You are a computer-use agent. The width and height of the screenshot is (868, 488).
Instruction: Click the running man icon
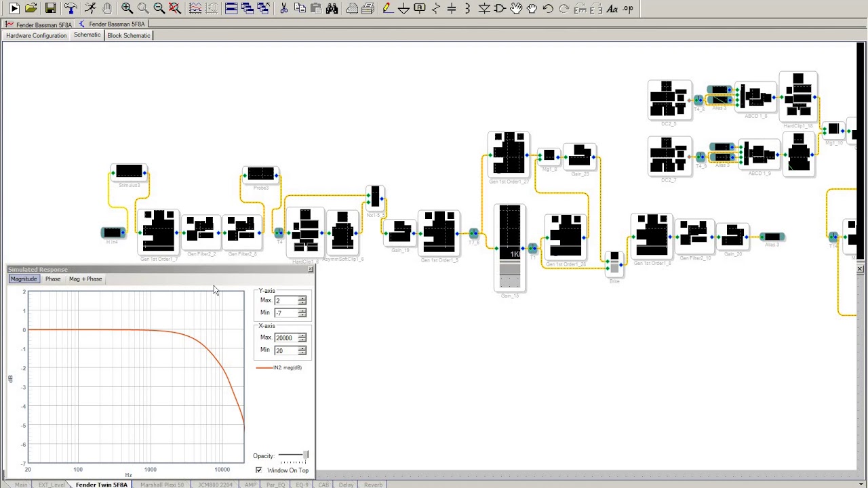point(90,8)
